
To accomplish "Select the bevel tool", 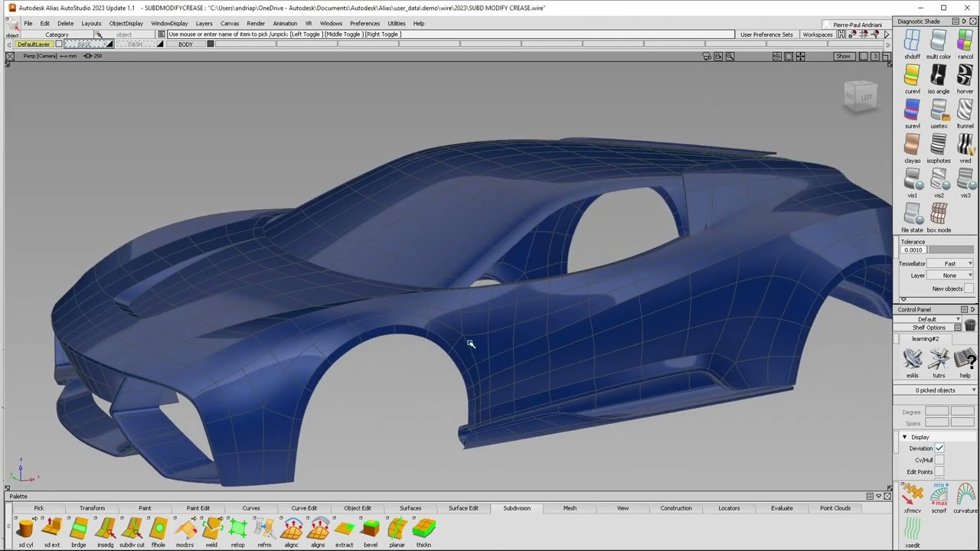I will tap(371, 528).
